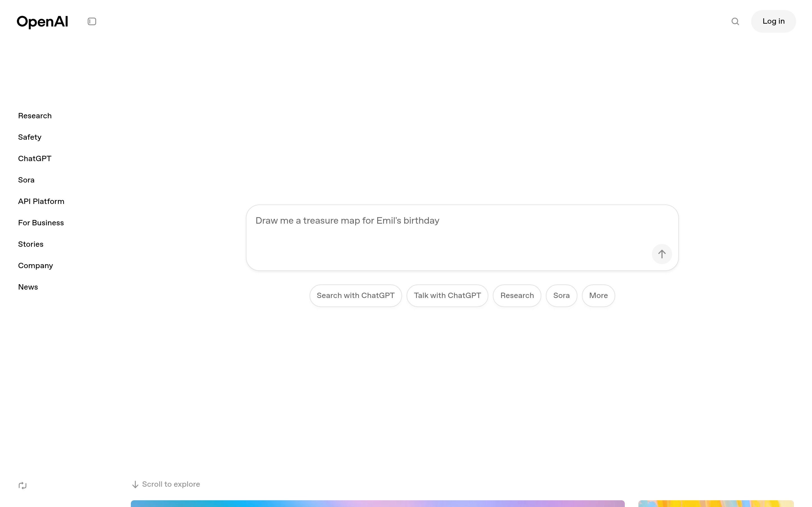The width and height of the screenshot is (812, 507).
Task: Open the For Business page
Action: click(41, 223)
